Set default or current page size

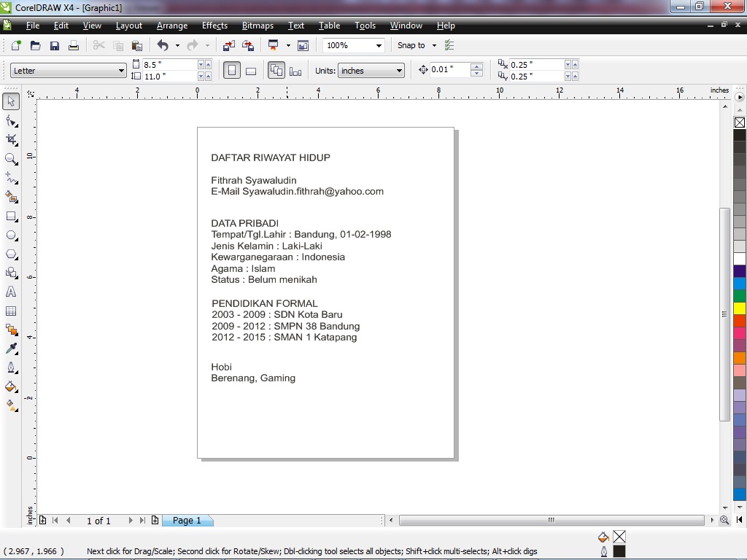click(x=276, y=71)
